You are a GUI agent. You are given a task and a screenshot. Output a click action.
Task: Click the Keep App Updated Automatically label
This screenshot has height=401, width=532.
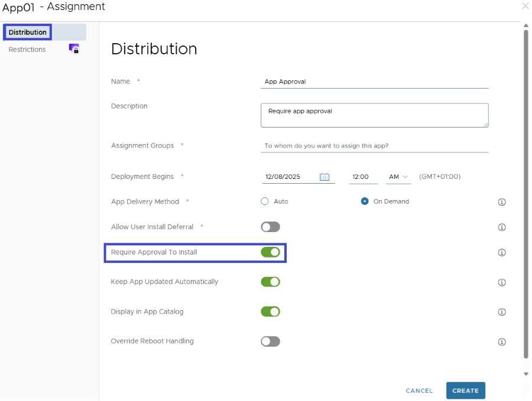[164, 282]
